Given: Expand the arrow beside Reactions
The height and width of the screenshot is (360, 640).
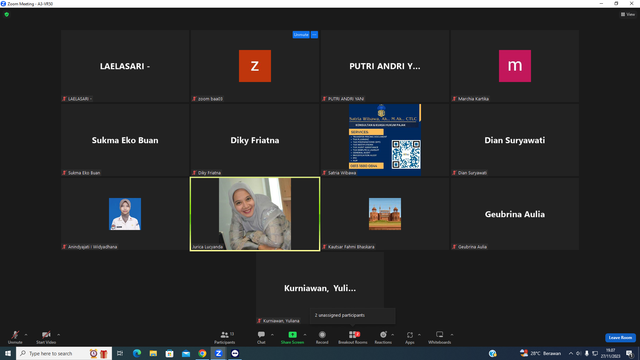Looking at the screenshot, I should (x=393, y=335).
